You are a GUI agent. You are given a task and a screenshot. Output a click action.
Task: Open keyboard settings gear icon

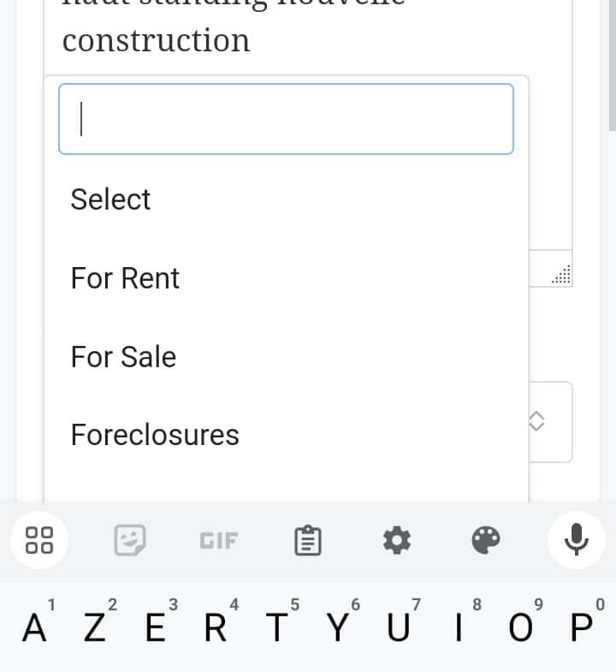point(396,540)
